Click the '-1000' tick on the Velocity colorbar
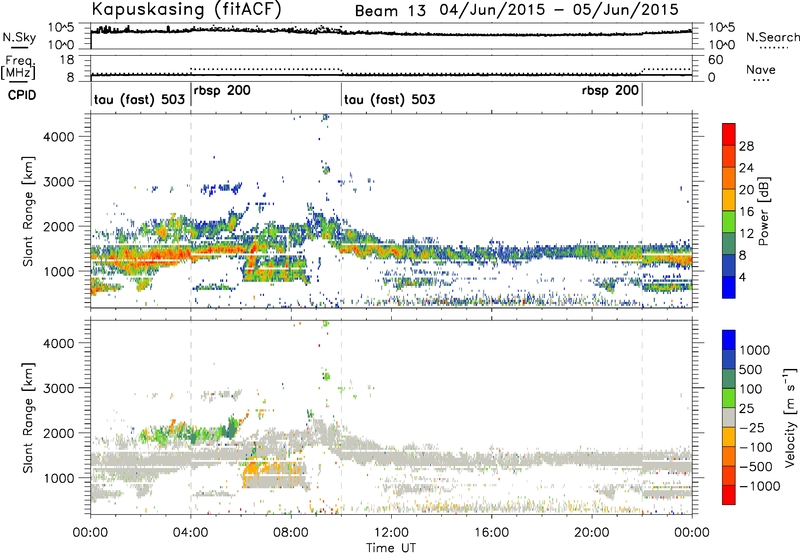800x554 pixels. pyautogui.click(x=759, y=486)
